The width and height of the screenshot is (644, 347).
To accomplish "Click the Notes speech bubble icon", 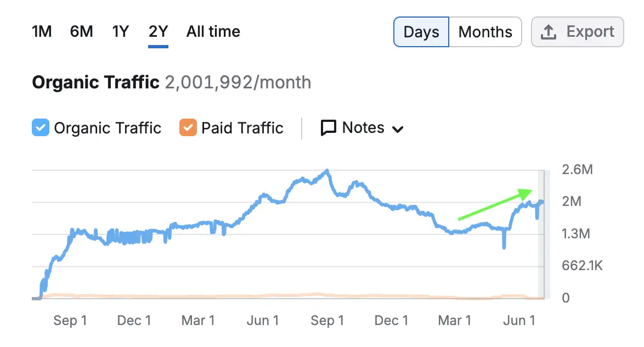I will pyautogui.click(x=328, y=128).
